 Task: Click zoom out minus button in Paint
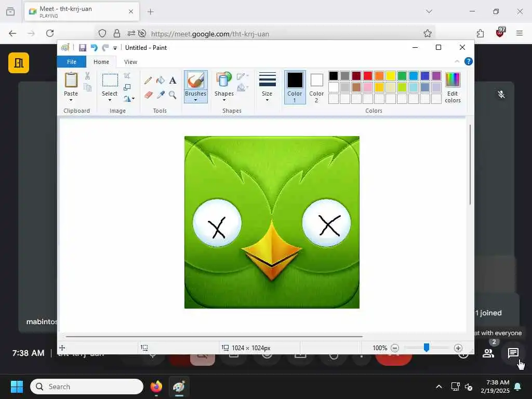tap(395, 348)
